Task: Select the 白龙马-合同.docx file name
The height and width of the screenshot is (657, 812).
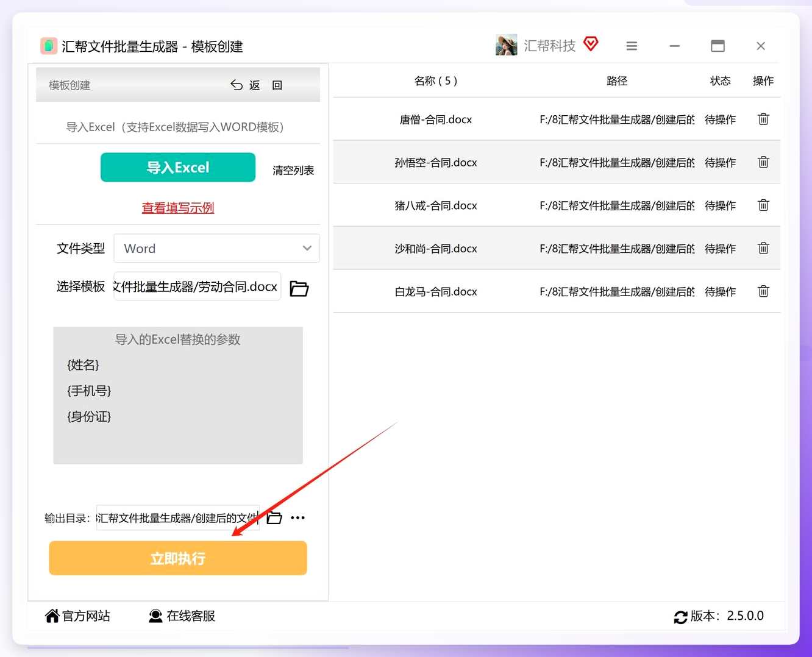Action: click(x=436, y=292)
